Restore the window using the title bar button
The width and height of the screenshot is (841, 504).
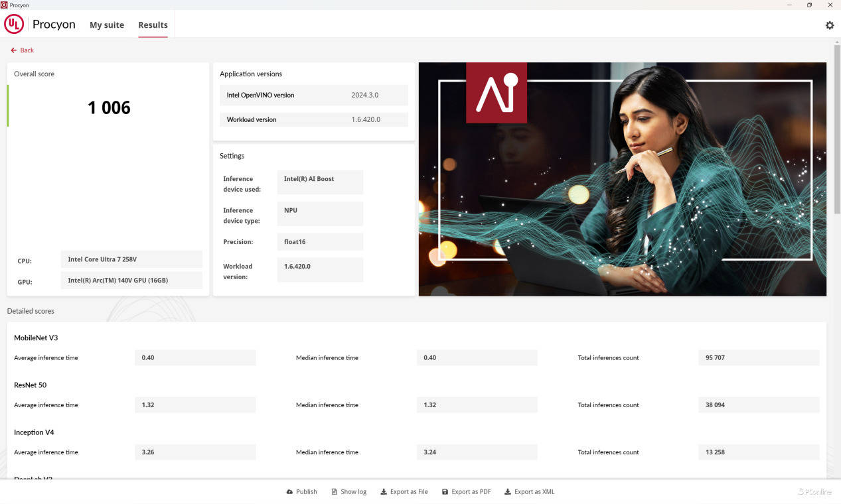click(809, 5)
